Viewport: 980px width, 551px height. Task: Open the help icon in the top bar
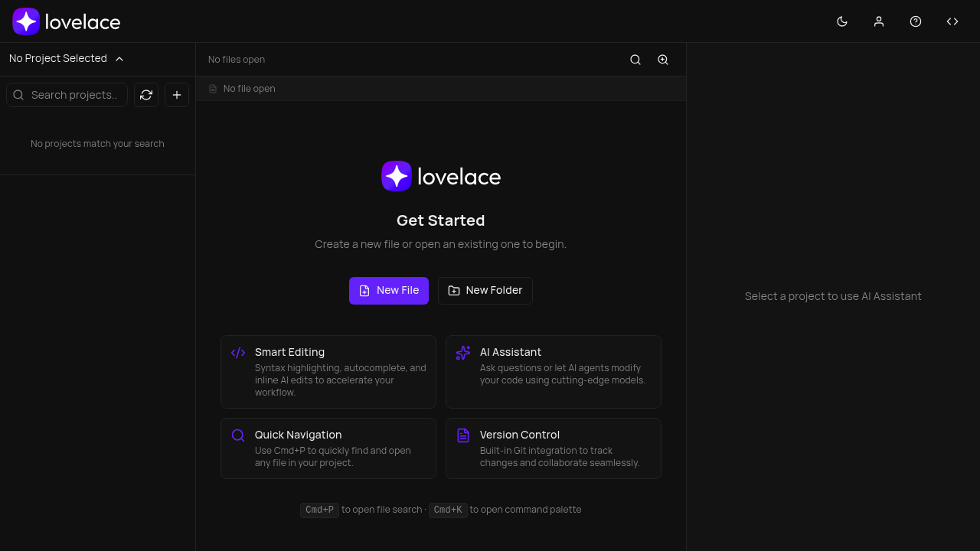tap(916, 21)
